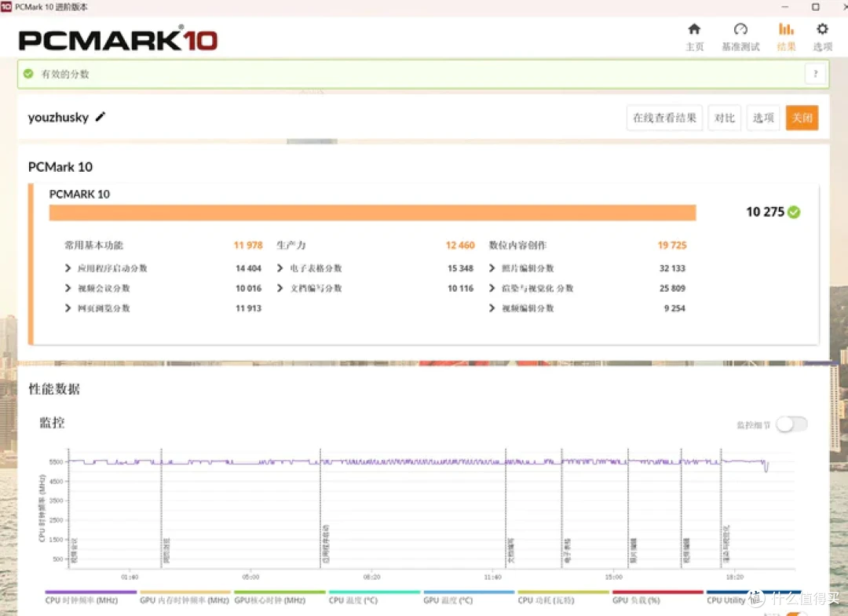The width and height of the screenshot is (848, 616).
Task: Switch to the 选项 tab label in navigation
Action: (x=823, y=47)
